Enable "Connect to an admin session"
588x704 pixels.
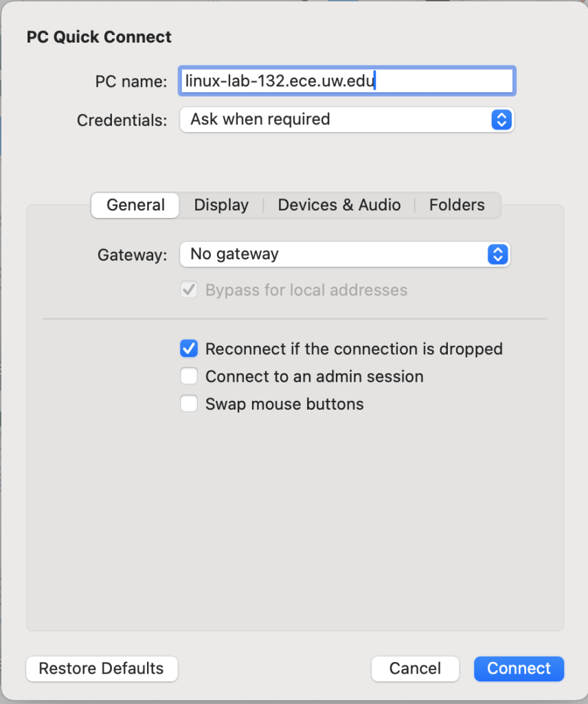188,376
